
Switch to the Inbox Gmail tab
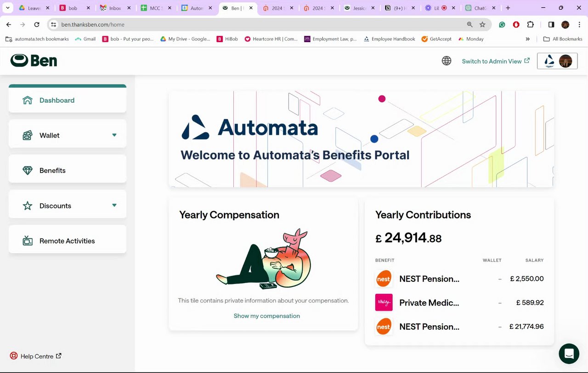point(115,8)
